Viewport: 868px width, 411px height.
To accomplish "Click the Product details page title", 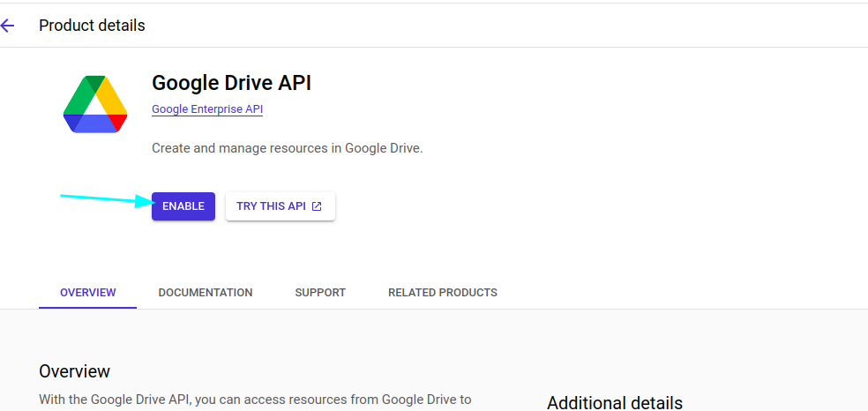I will [x=92, y=26].
